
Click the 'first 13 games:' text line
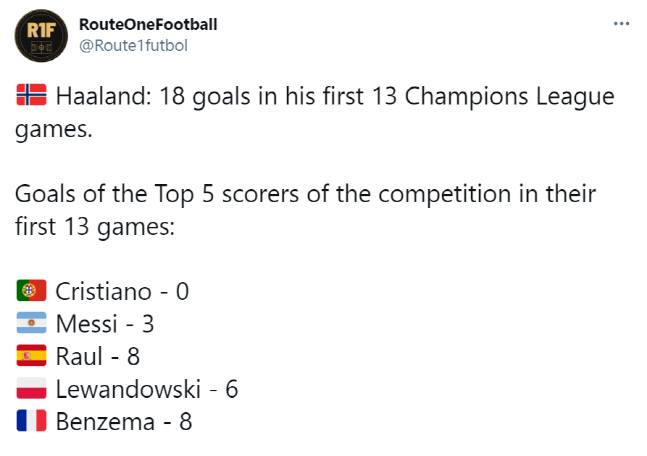[x=95, y=226]
